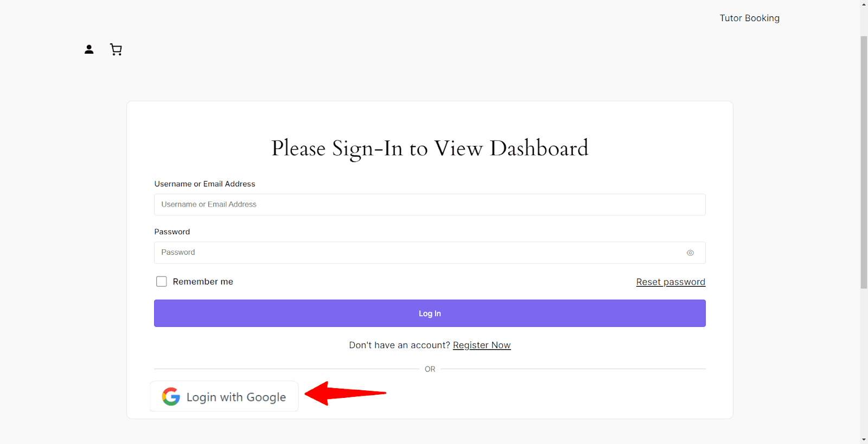Screen dimensions: 868x444
Task: Click the Login with Google button
Action: pos(224,396)
